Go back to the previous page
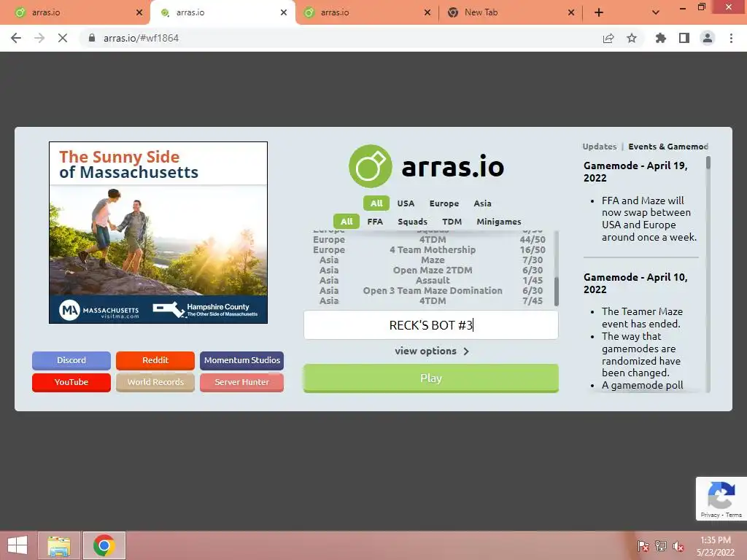Image resolution: width=747 pixels, height=560 pixels. click(16, 38)
